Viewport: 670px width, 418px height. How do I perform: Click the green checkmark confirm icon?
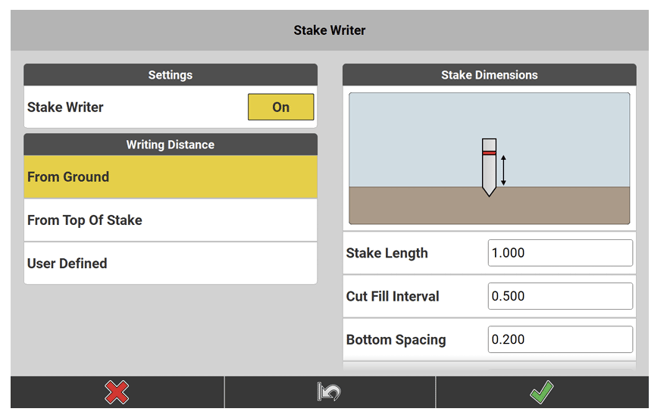[x=544, y=393]
